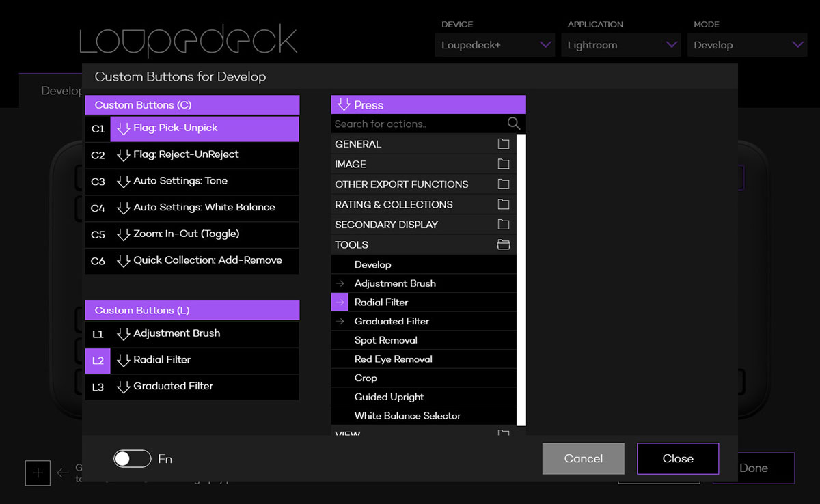This screenshot has width=820, height=504.
Task: Choose the Spot Removal action
Action: point(424,340)
